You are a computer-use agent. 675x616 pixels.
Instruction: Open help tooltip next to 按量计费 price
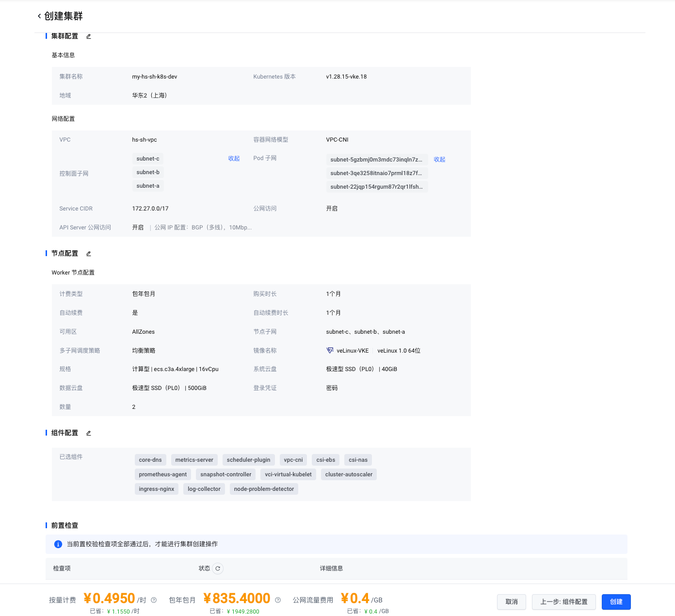[x=154, y=600]
